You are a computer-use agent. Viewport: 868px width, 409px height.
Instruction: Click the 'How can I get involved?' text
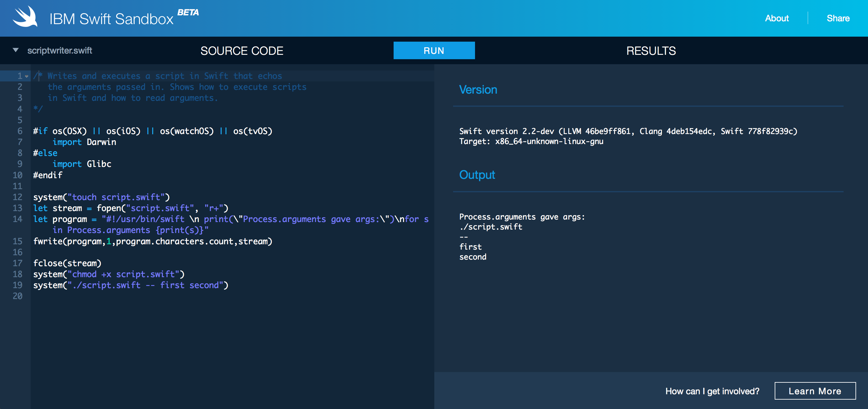(712, 391)
